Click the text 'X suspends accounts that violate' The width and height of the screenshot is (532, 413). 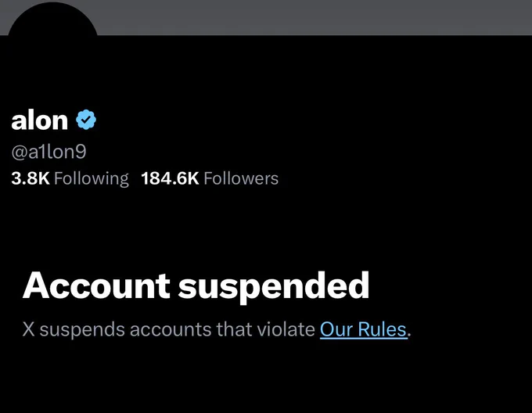(x=169, y=329)
